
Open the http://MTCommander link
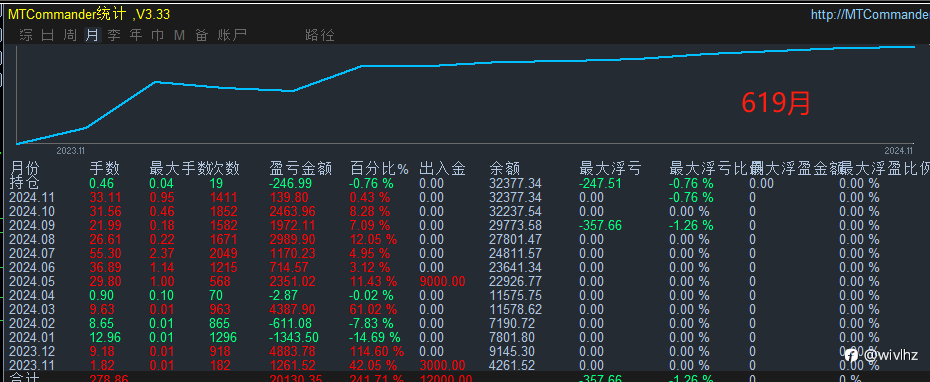point(870,15)
